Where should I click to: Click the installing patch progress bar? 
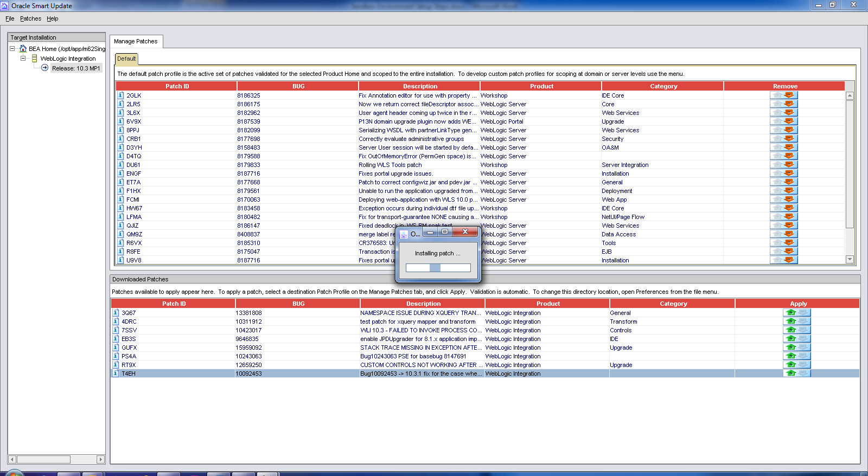pos(438,268)
